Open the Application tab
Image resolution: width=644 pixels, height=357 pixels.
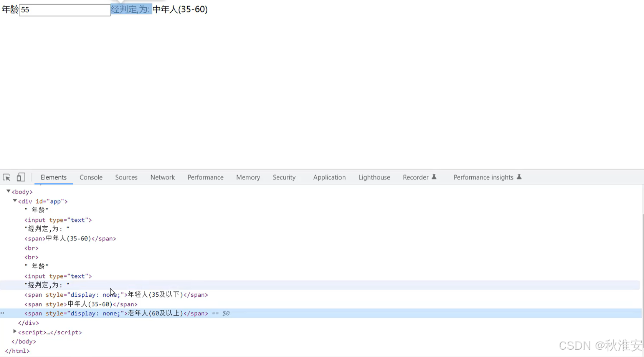click(x=329, y=177)
